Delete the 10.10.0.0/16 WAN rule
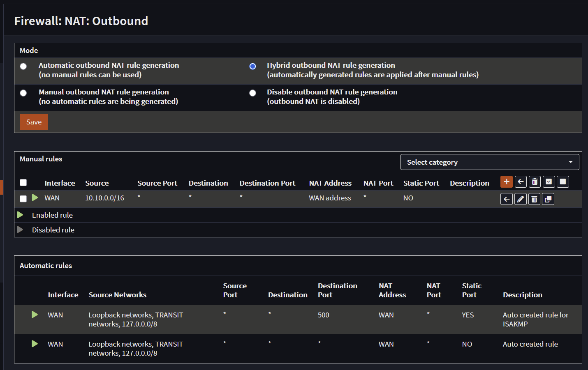588x370 pixels. (534, 199)
